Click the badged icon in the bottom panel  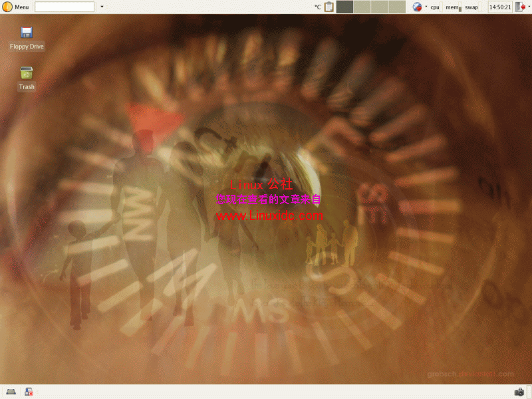point(28,392)
